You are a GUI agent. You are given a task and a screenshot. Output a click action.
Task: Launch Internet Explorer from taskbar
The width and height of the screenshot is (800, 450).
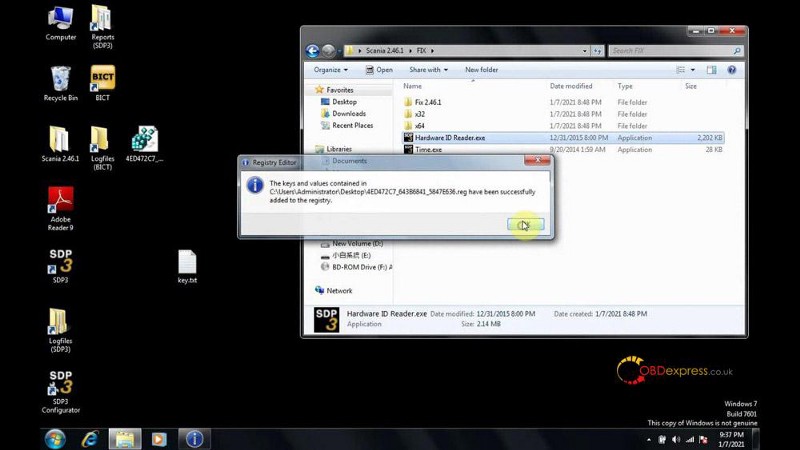(90, 439)
